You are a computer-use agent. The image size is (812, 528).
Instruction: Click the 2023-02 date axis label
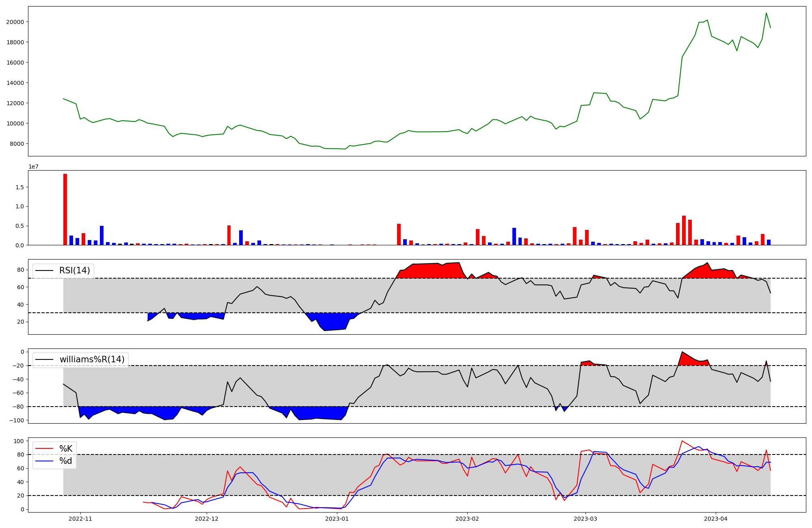pyautogui.click(x=467, y=519)
